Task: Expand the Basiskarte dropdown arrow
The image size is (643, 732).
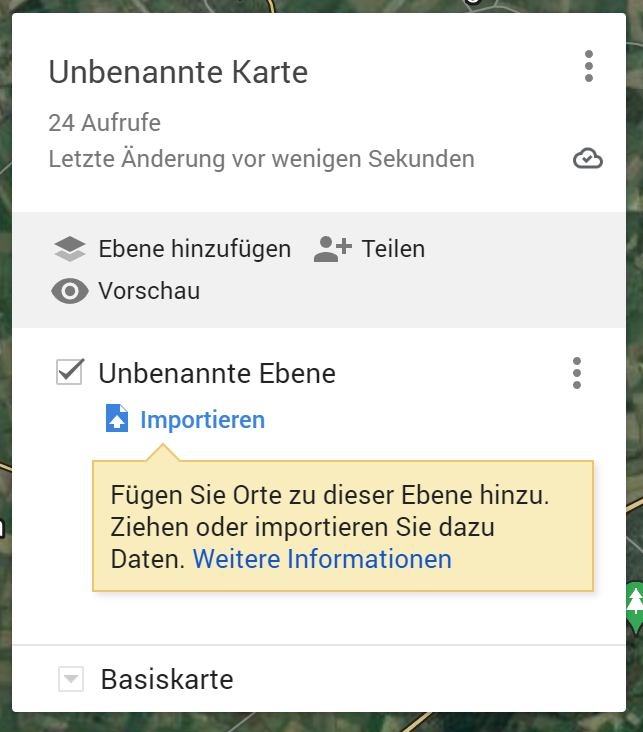Action: pyautogui.click(x=70, y=680)
